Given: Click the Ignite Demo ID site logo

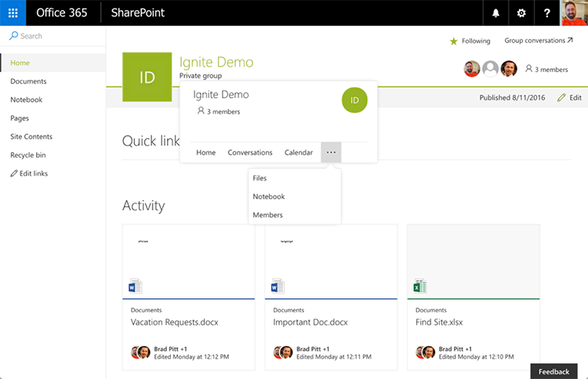Looking at the screenshot, I should click(x=147, y=77).
